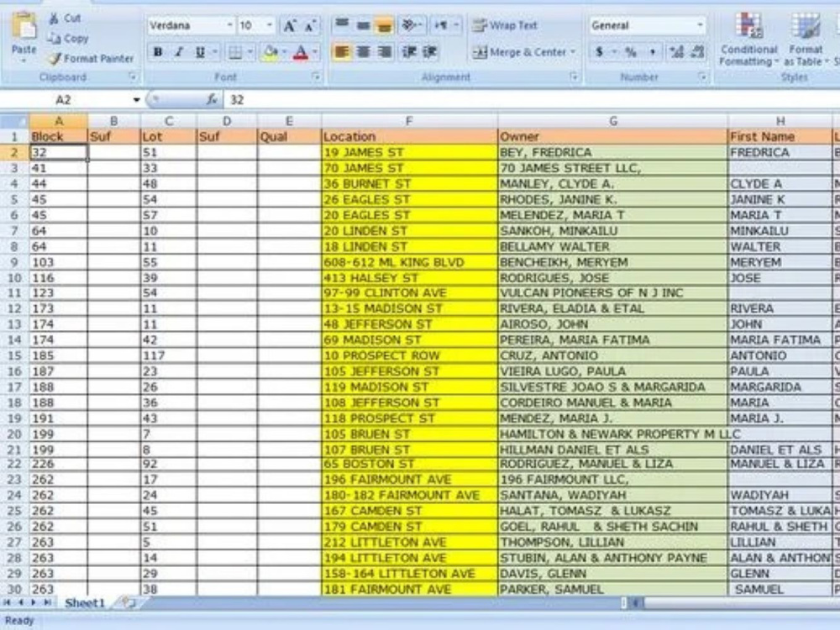This screenshot has height=630, width=840.
Task: Select cell '10 PROSPECT ROW'
Action: [409, 355]
